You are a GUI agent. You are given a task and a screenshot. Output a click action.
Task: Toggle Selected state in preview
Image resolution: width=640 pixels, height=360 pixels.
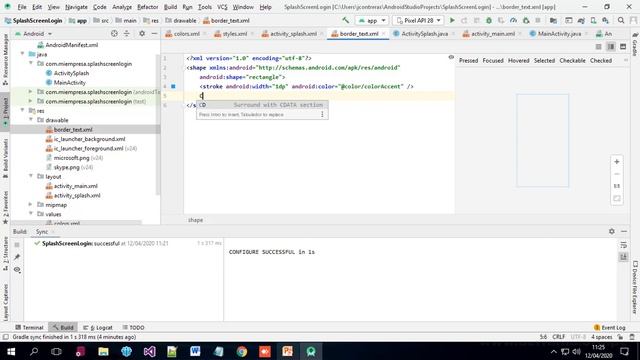click(x=544, y=60)
